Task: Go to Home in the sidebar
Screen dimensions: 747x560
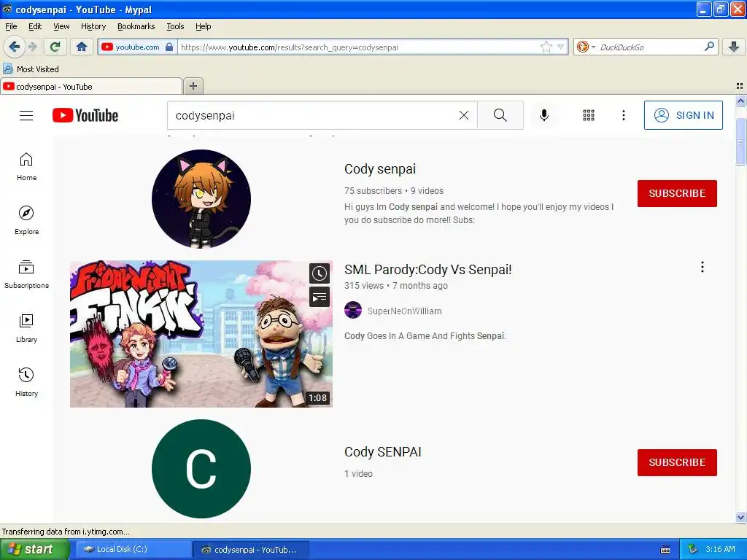Action: 26,167
